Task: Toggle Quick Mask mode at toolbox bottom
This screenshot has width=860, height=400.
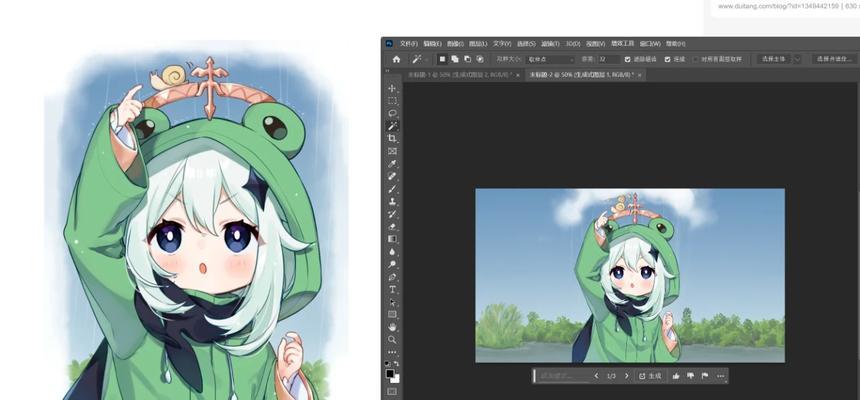Action: [x=392, y=391]
